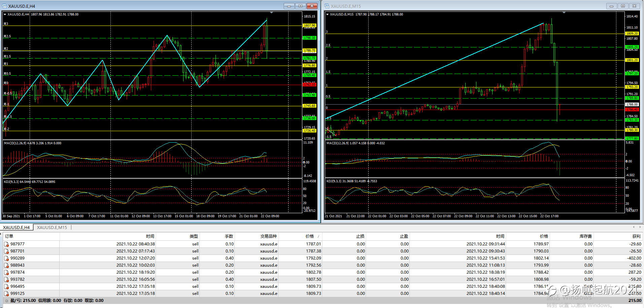Maximize the XAUUSD.E,M15 chart window

click(623, 6)
